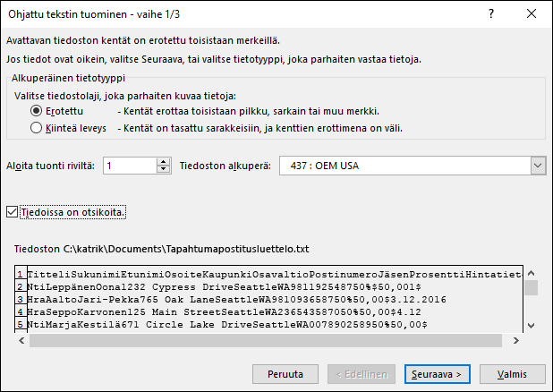Click preview horizontal scrollbar right arrow
Viewport: 553px width, 392px height.
pos(516,340)
